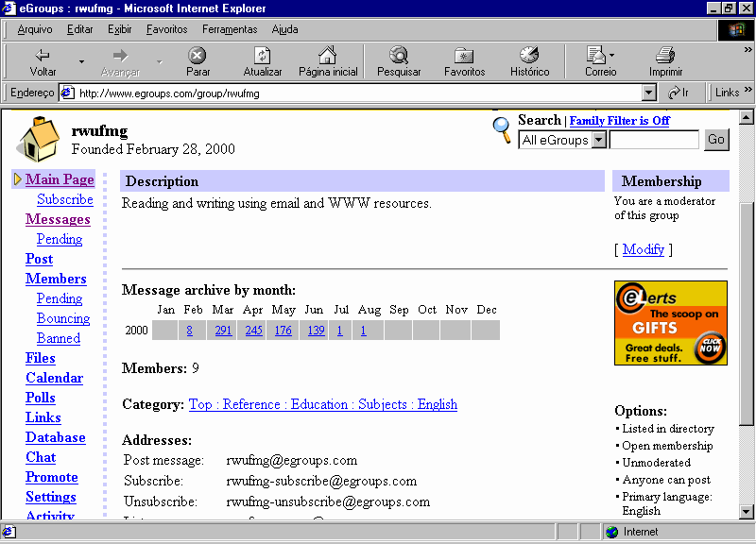Image resolution: width=756 pixels, height=544 pixels.
Task: Open Pending under Members
Action: [60, 298]
